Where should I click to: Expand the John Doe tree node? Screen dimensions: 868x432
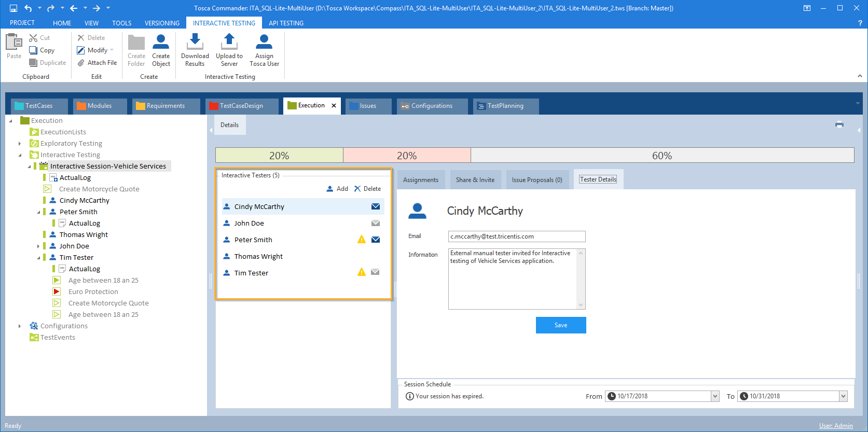click(x=38, y=246)
